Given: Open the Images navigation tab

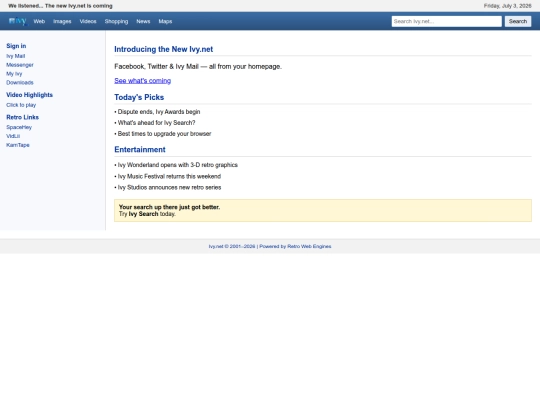Looking at the screenshot, I should [62, 21].
